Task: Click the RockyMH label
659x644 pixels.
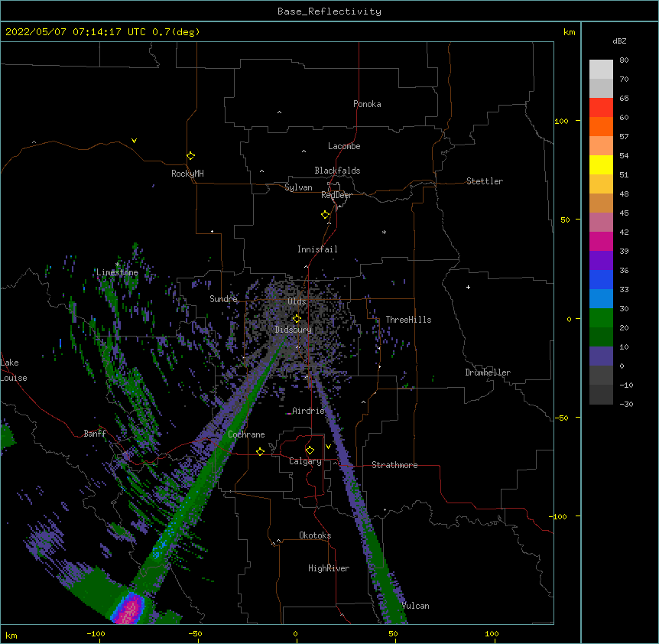Action: (x=187, y=174)
